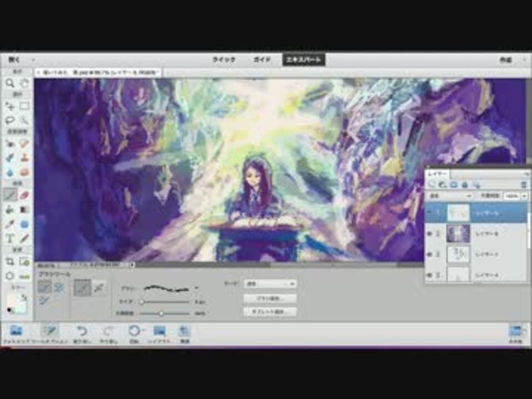Select the Smart Brush tool
The width and height of the screenshot is (532, 399).
[x=10, y=158]
